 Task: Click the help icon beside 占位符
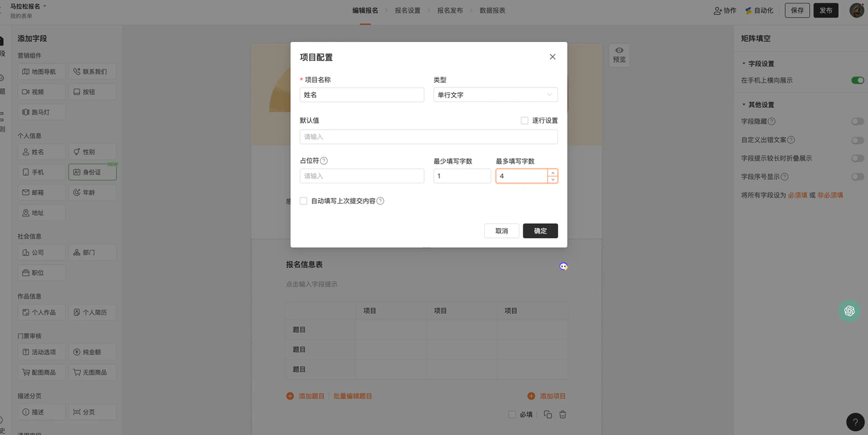(x=323, y=161)
